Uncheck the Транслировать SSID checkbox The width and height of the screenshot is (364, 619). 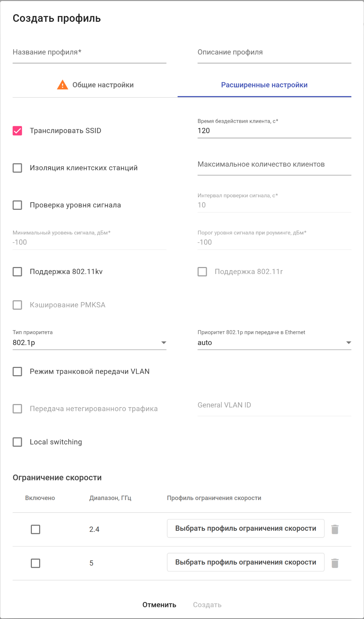click(x=17, y=131)
